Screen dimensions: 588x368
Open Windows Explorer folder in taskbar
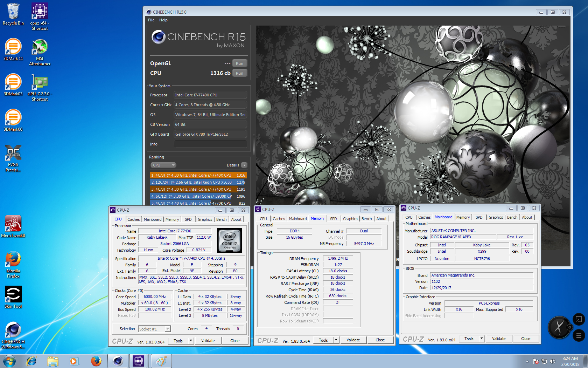click(x=53, y=361)
